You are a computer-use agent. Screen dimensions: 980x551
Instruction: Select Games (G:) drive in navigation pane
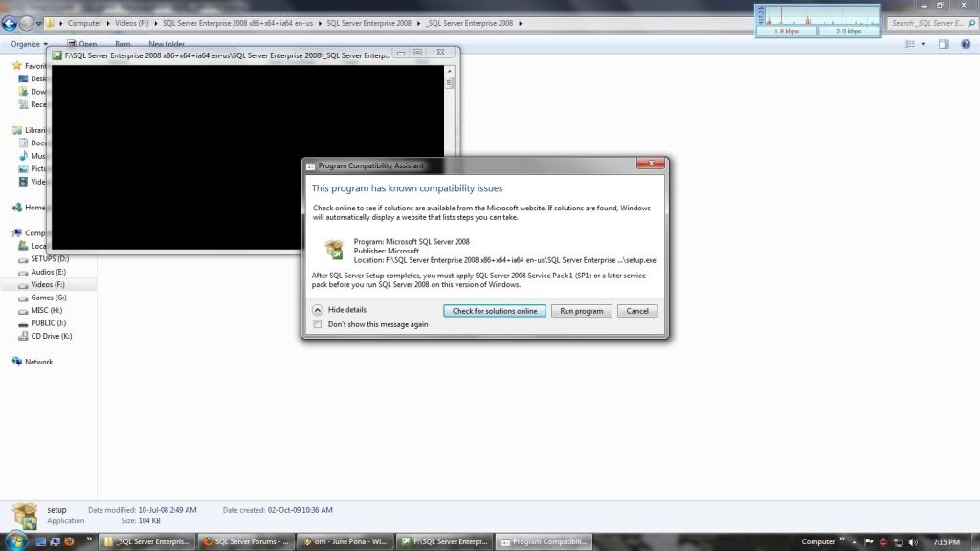[x=48, y=298]
